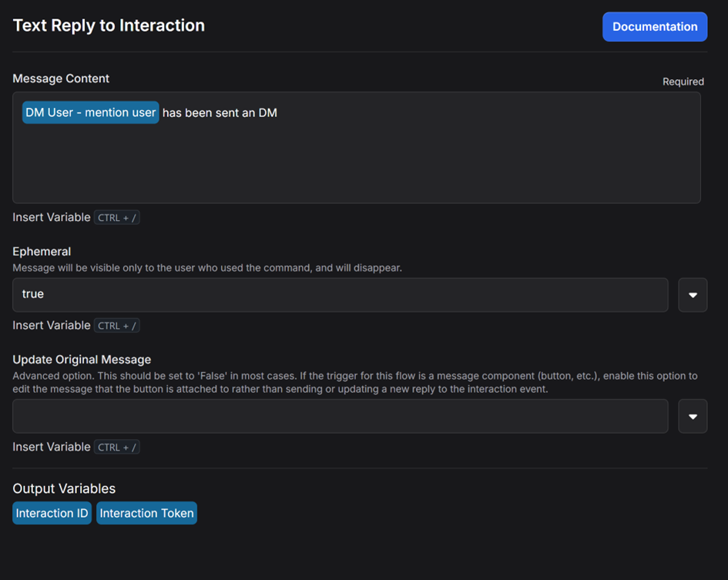Select the DM User mention variable chip
728x580 pixels.
point(91,112)
